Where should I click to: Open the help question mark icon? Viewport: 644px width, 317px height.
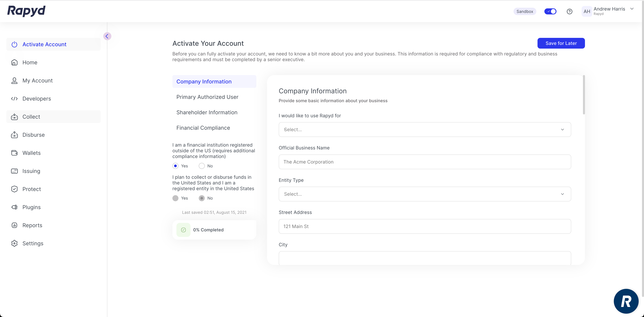tap(569, 12)
